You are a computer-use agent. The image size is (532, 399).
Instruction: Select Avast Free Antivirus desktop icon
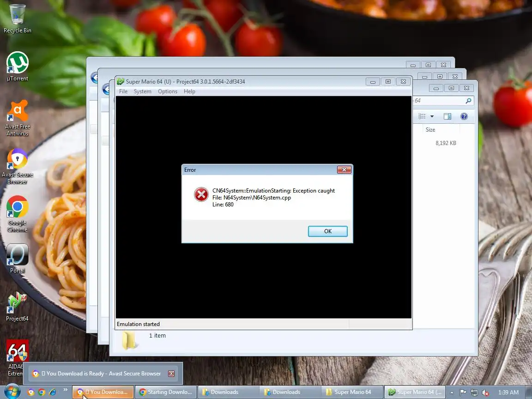[x=17, y=118]
